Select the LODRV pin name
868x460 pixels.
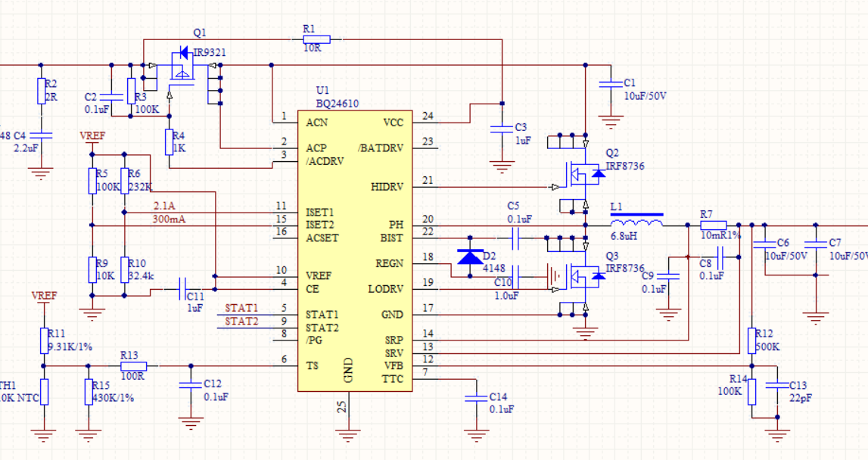(387, 289)
